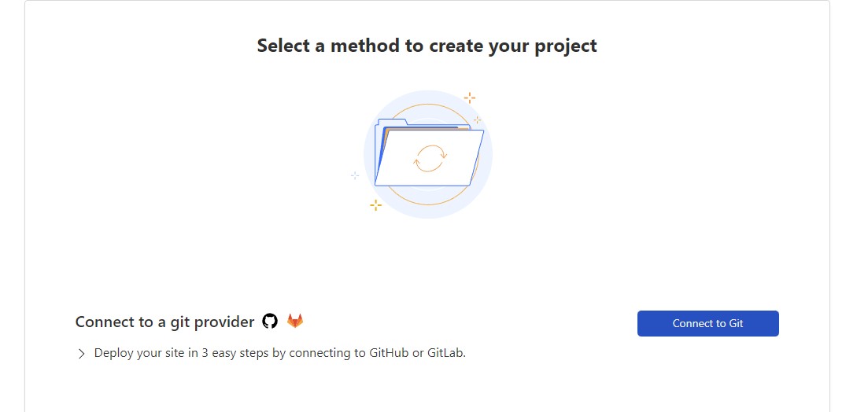Expand the git provider deploy steps chevron

[x=82, y=354]
